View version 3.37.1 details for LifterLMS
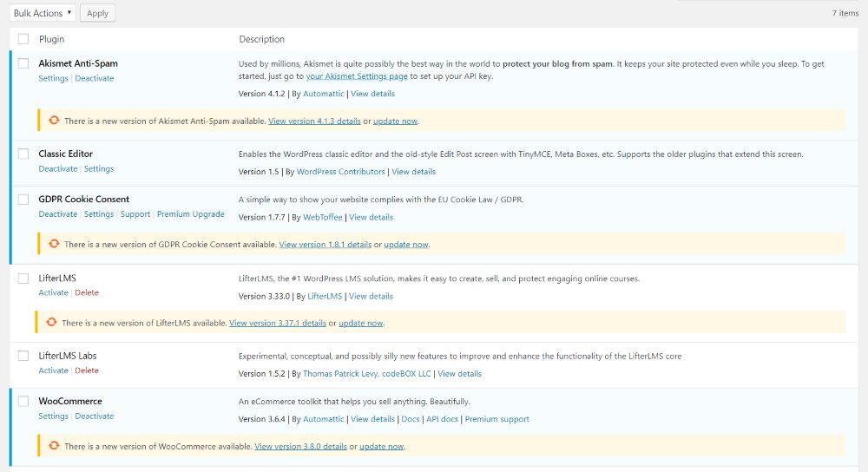Viewport: 868px width, 472px height. 278,323
